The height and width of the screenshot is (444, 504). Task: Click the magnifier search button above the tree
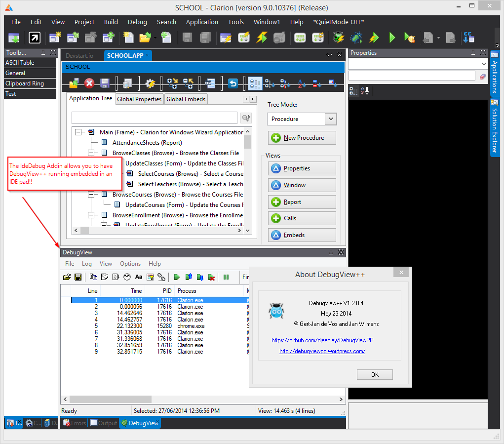coord(245,118)
